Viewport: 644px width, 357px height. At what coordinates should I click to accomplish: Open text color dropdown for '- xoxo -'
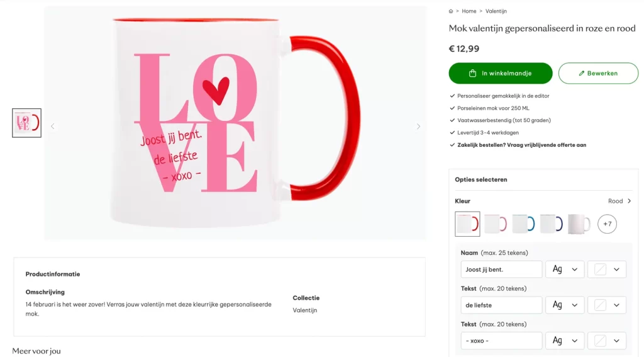click(607, 341)
